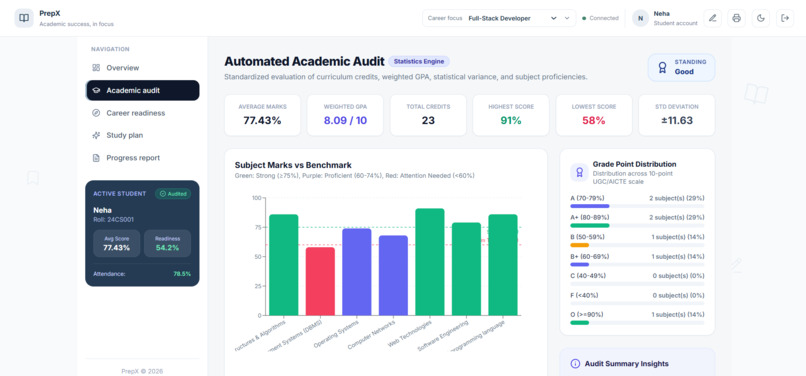Click Neha's avatar with letter N
806x376 pixels.
[640, 18]
